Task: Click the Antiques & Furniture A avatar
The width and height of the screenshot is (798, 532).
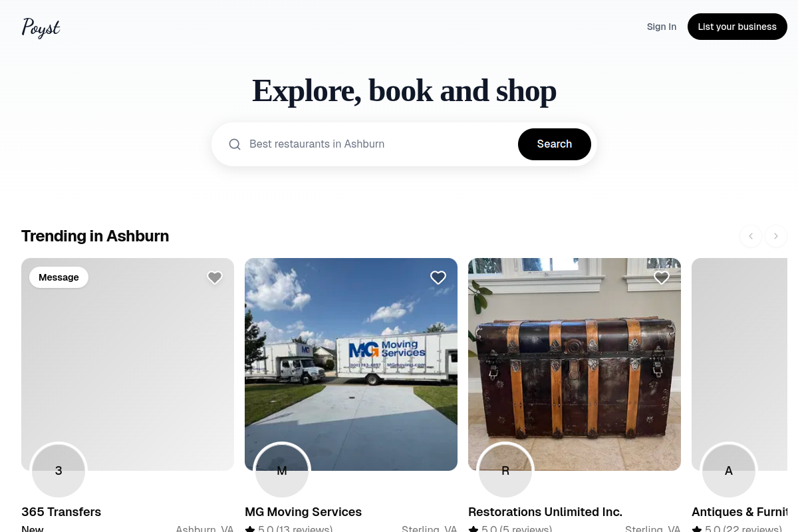Action: 729,470
